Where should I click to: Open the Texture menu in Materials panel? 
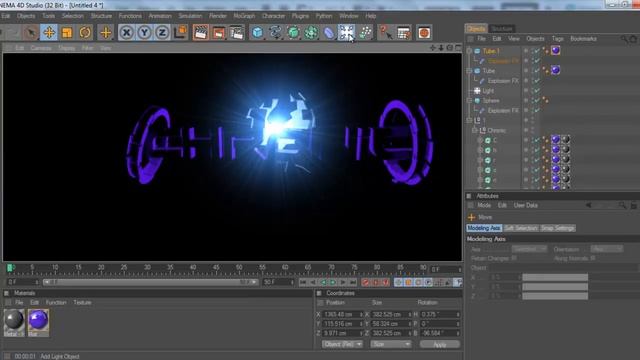point(82,302)
